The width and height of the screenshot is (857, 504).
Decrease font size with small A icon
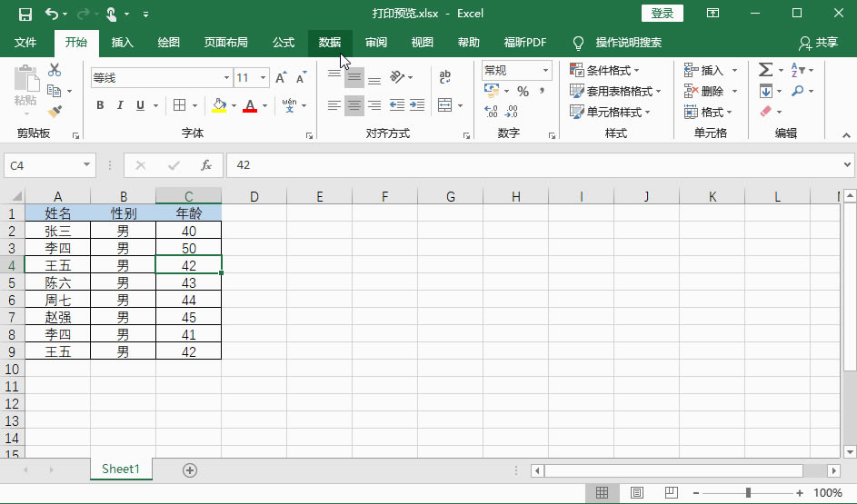click(301, 78)
